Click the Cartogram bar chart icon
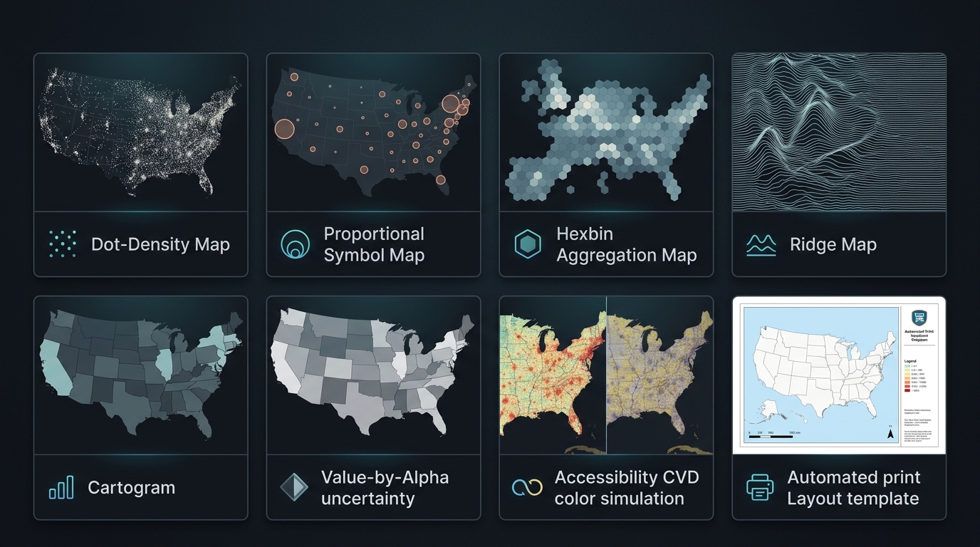The height and width of the screenshot is (547, 980). click(x=61, y=488)
